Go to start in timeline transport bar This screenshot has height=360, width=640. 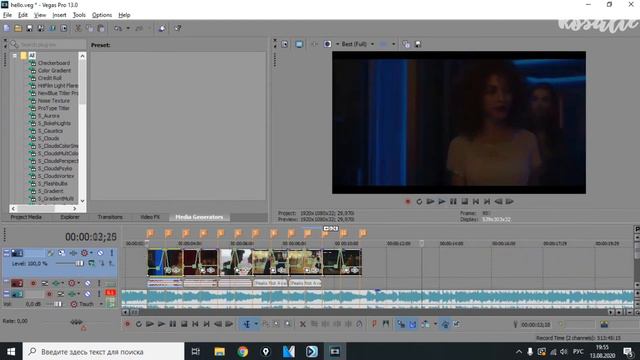coord(196,324)
